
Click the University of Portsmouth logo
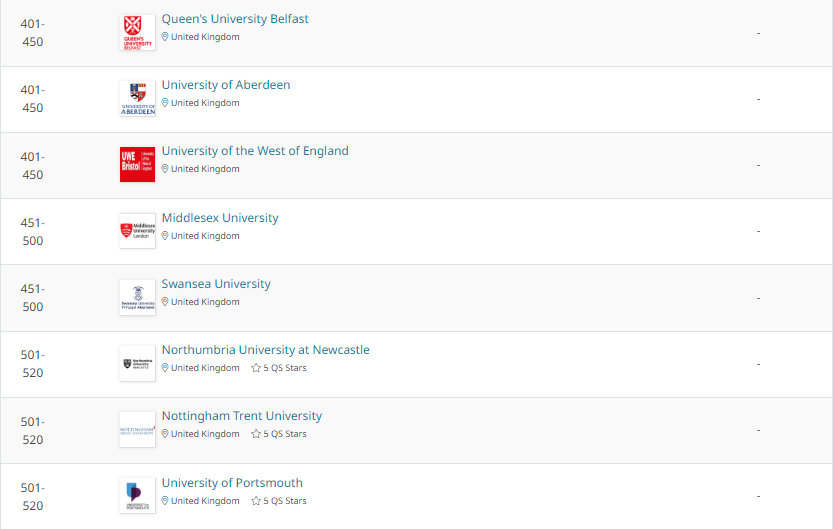(x=138, y=496)
